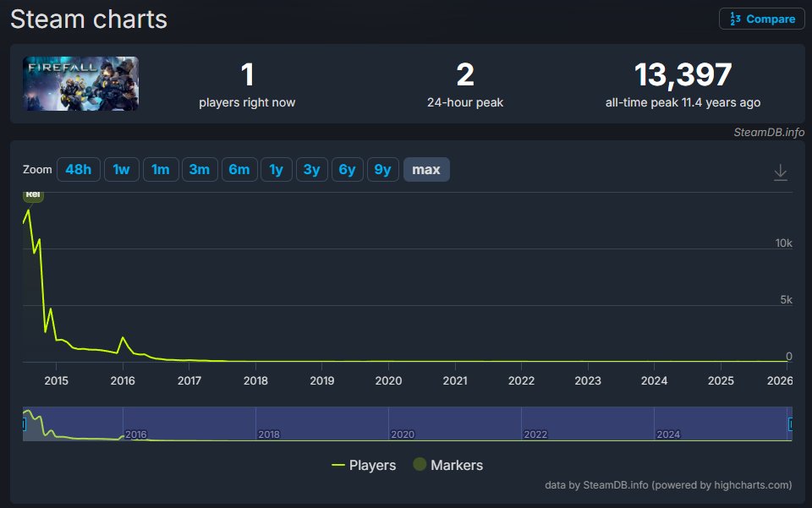Click the 2015 label on chart axis
This screenshot has width=812, height=508.
pyautogui.click(x=57, y=380)
